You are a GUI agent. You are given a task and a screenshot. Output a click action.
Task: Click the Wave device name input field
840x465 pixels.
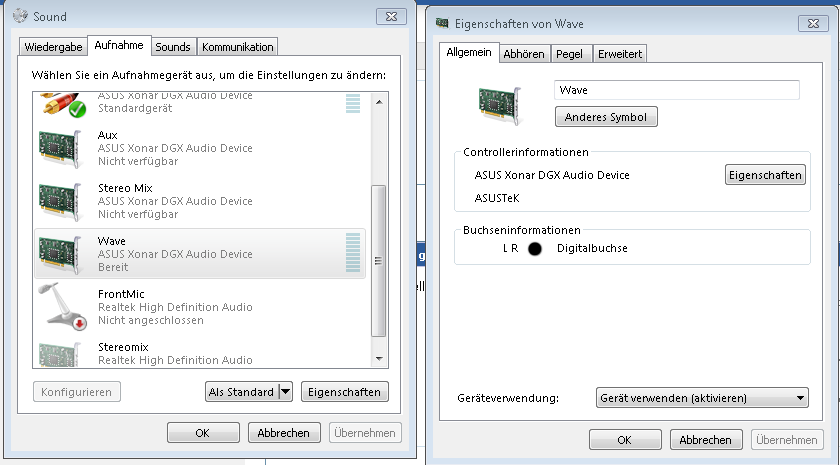click(677, 90)
